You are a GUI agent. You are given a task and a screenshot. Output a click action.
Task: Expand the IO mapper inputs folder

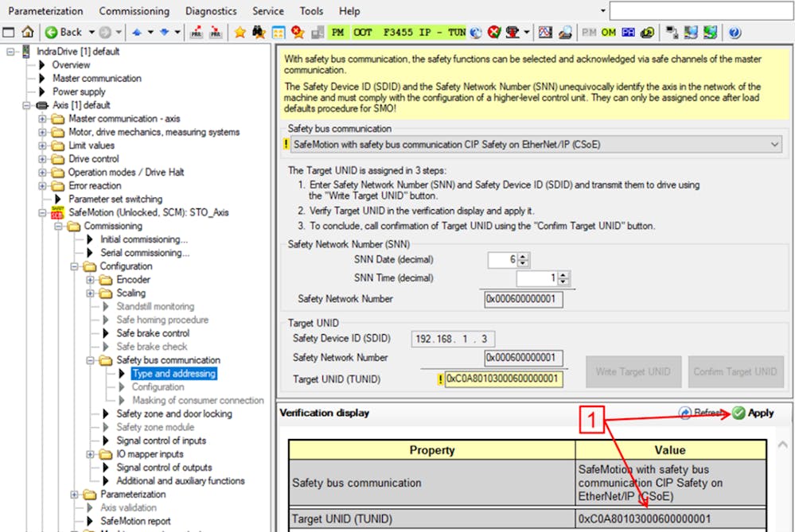[x=90, y=455]
